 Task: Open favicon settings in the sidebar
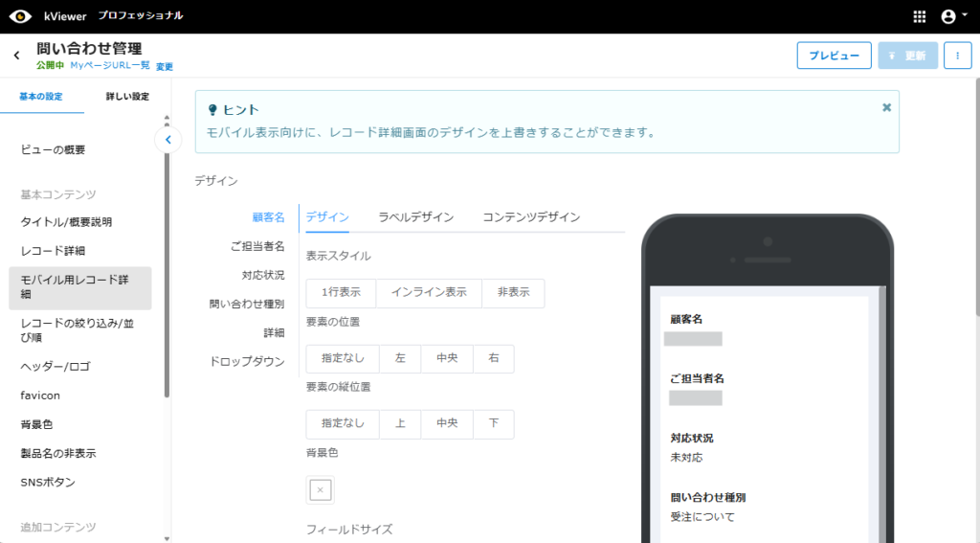pos(40,396)
